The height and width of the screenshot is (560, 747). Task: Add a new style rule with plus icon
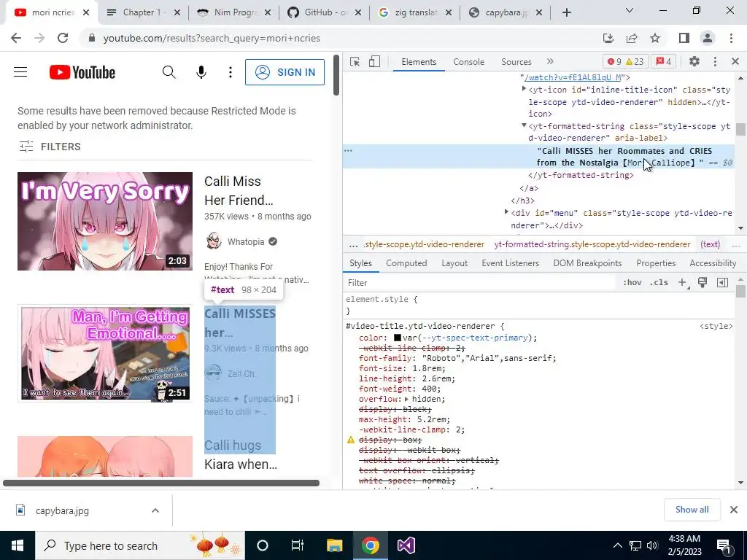point(683,283)
